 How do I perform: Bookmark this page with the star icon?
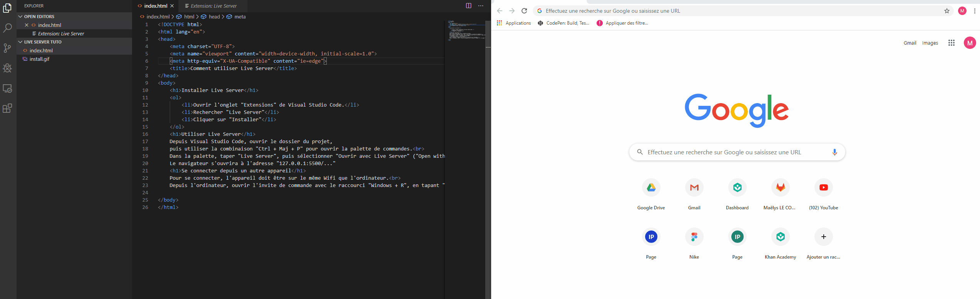947,11
